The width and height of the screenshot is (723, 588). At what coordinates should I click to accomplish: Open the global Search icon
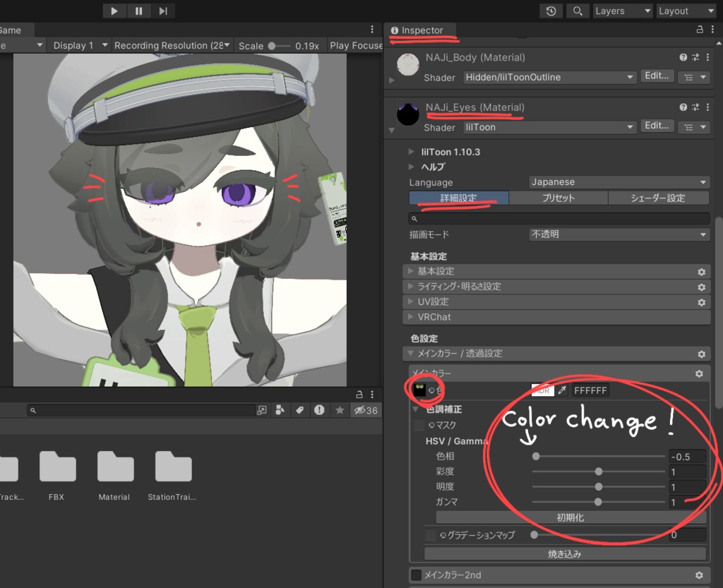(x=578, y=11)
